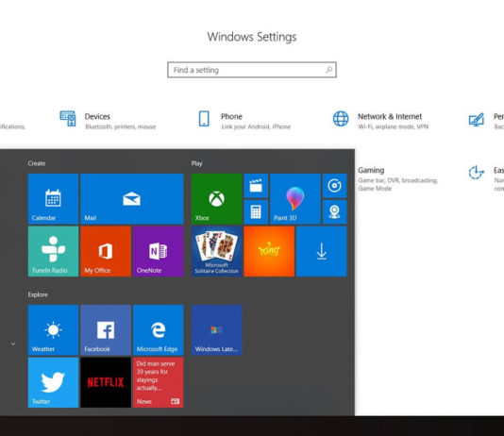Launch the Microsoft Edge tile
The width and height of the screenshot is (504, 436).
pos(159,330)
